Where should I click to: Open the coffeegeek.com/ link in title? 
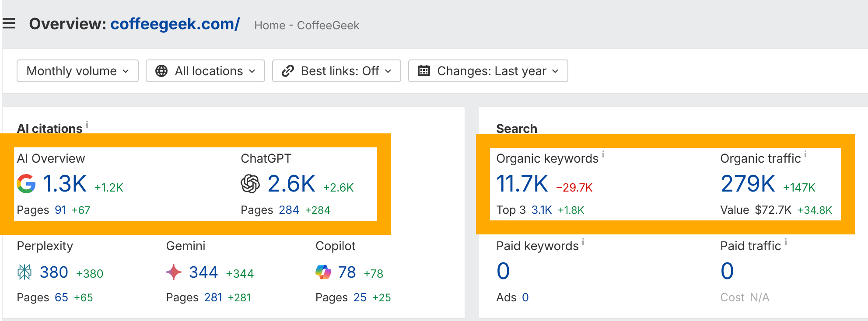175,24
